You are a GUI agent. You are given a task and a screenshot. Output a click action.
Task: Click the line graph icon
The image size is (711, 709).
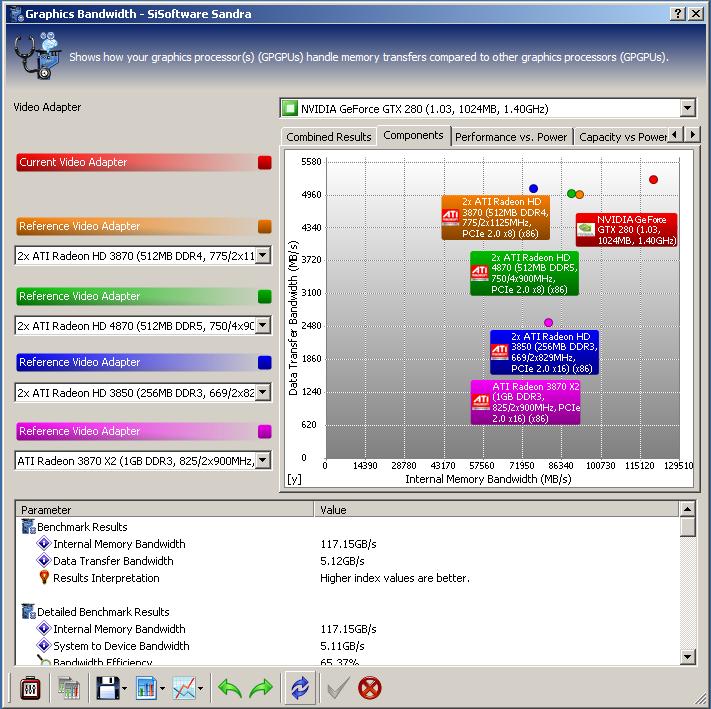(x=184, y=688)
